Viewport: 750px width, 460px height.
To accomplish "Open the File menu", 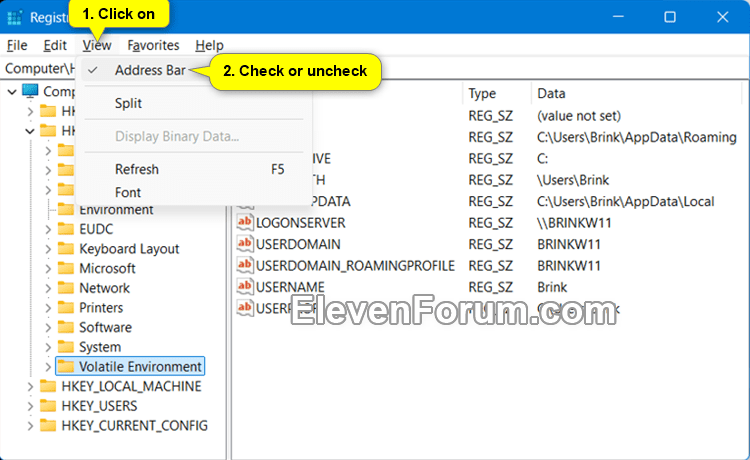I will pos(17,45).
